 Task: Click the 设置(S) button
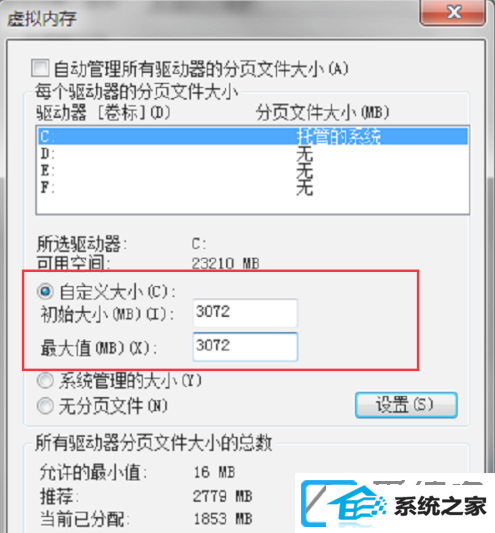point(406,405)
